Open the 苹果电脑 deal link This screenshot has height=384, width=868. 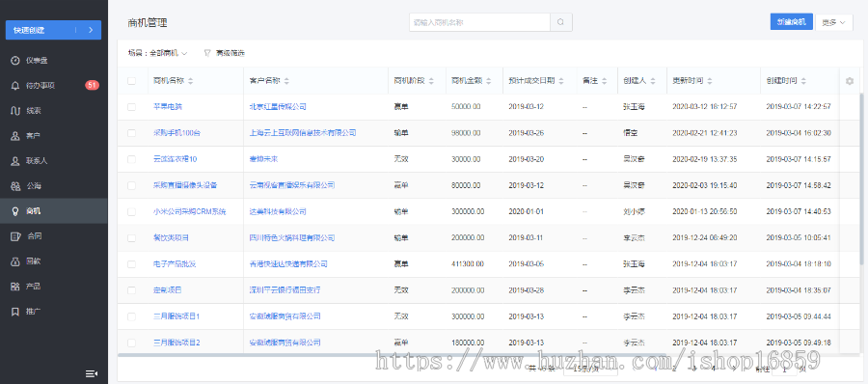(168, 107)
